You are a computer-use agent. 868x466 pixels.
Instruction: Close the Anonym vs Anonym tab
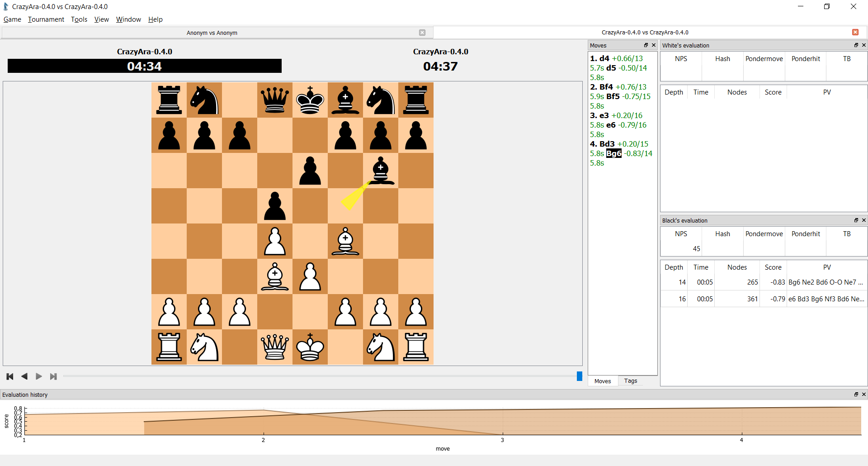[x=422, y=33]
